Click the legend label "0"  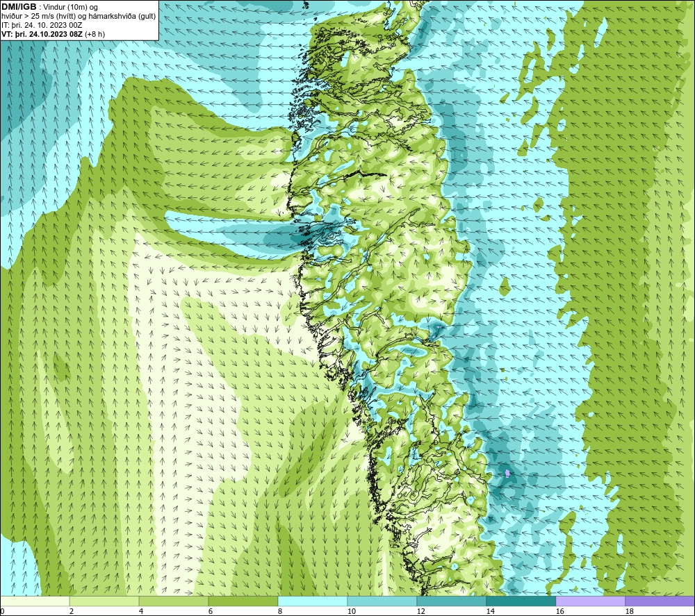[3, 611]
